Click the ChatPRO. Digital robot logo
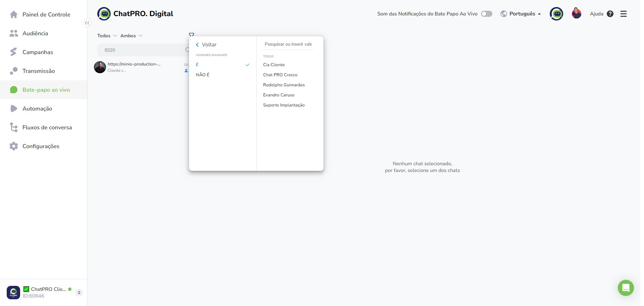 104,14
